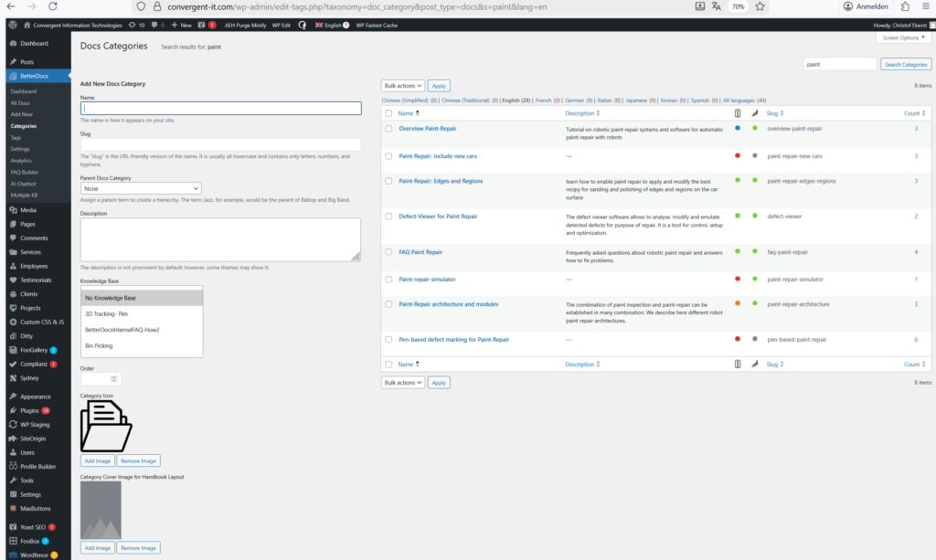
Task: Open the BetterDocs Tags submenu item
Action: (16, 137)
